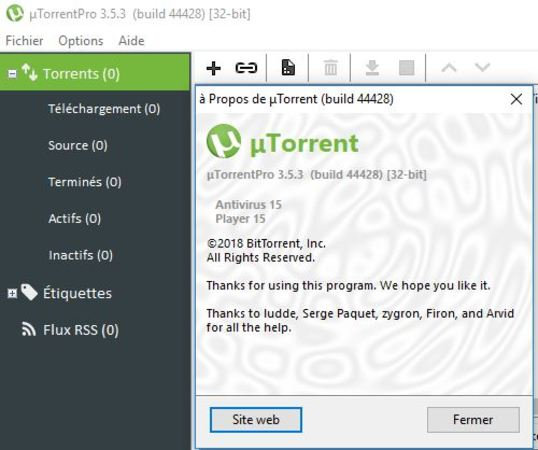Image resolution: width=538 pixels, height=450 pixels.
Task: Click 'Thanks for using this program' text
Action: [x=348, y=285]
